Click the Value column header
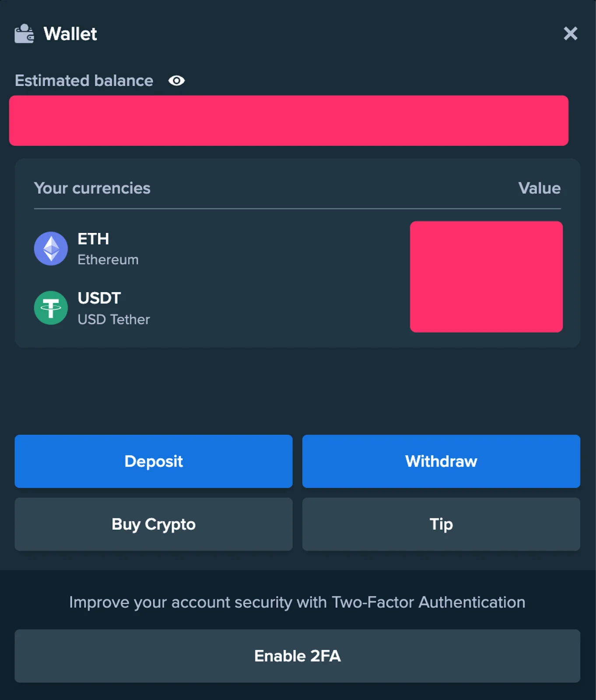Screen dimensions: 596x700 tap(540, 188)
